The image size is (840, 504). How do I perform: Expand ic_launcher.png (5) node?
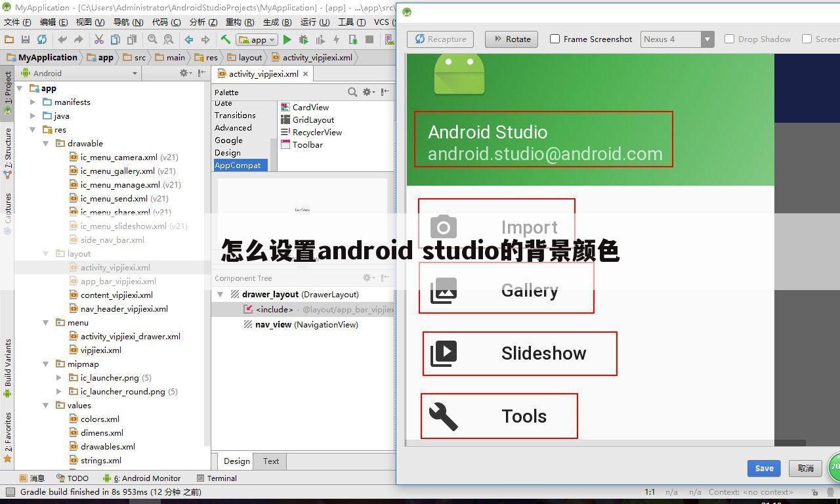pyautogui.click(x=59, y=377)
